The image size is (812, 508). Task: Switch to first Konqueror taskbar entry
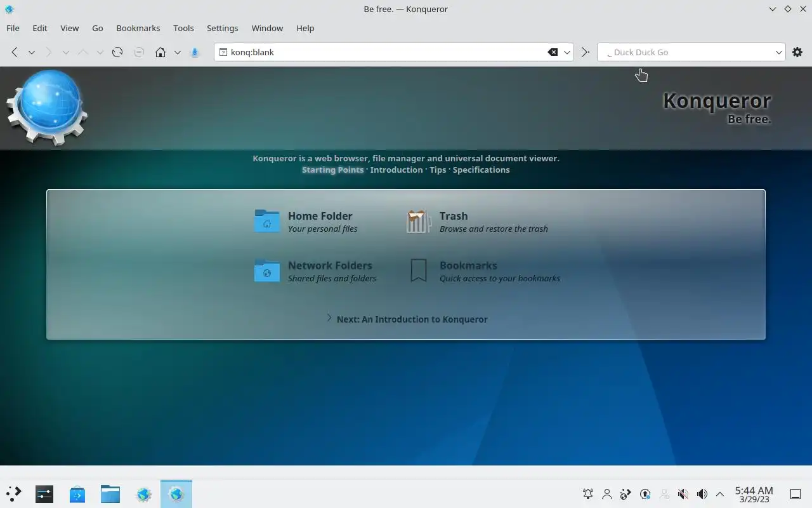click(x=143, y=493)
